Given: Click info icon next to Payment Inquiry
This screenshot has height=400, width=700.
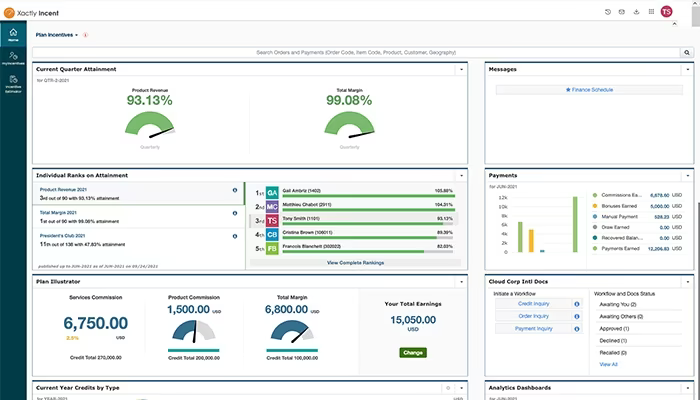Looking at the screenshot, I should click(577, 329).
